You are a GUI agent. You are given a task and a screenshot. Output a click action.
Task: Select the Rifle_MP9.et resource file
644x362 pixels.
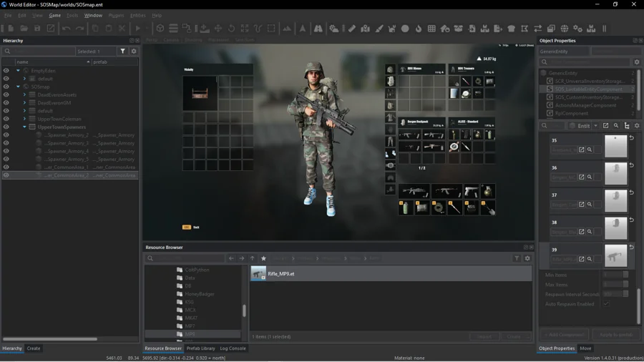pyautogui.click(x=391, y=274)
